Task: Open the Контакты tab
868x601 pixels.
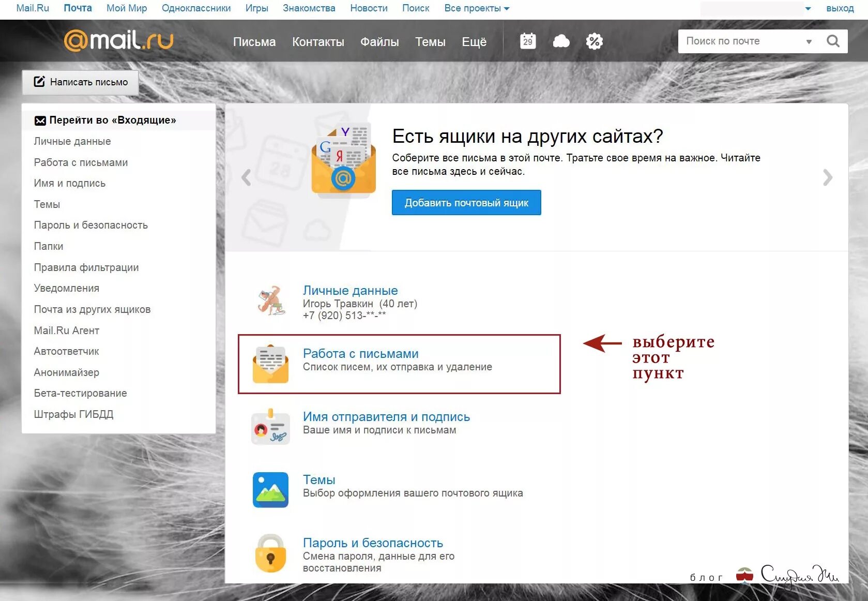Action: 318,42
